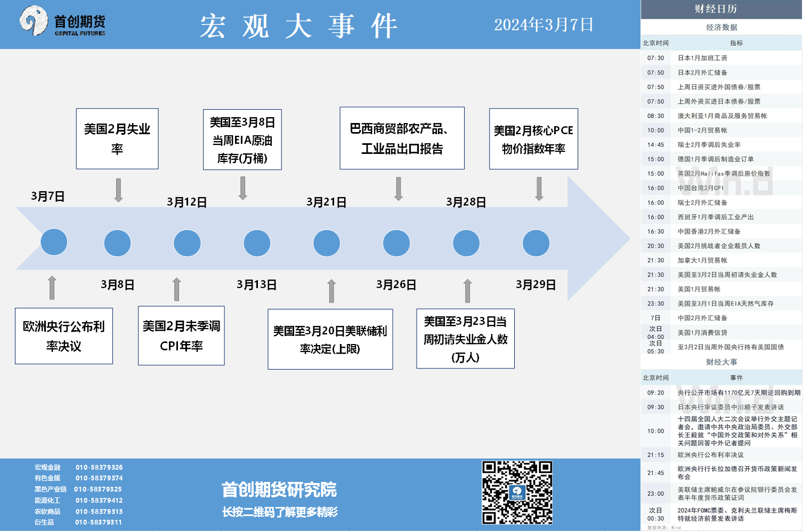This screenshot has width=803, height=532.
Task: Click the down arrow beneath 巴西商贸部 export report box
Action: pos(398,189)
